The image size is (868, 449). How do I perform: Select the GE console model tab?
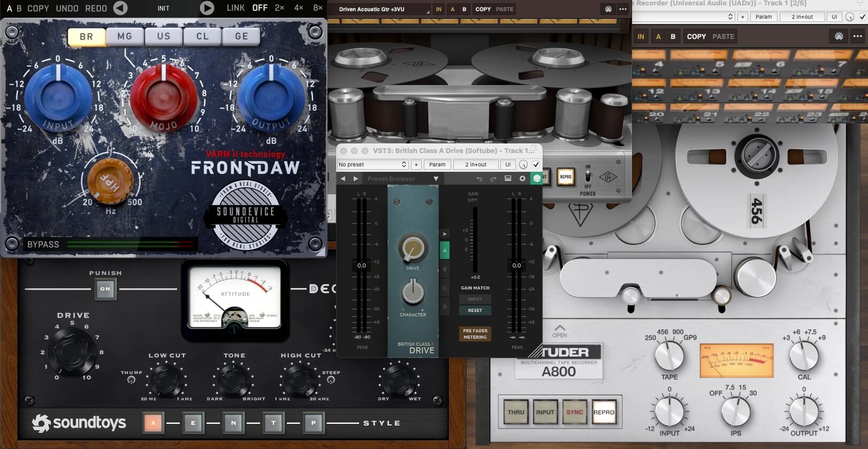tap(241, 36)
